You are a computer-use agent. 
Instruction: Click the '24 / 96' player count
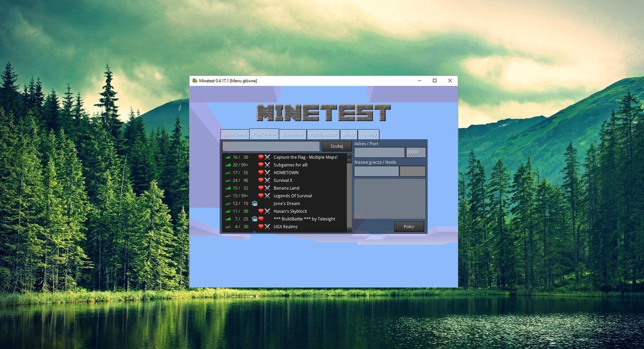coord(240,180)
